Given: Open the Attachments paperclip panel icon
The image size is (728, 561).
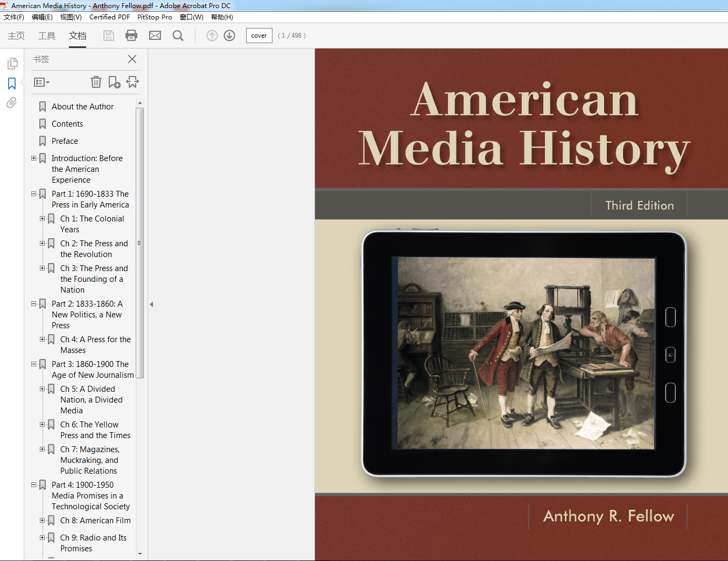Looking at the screenshot, I should tap(12, 102).
